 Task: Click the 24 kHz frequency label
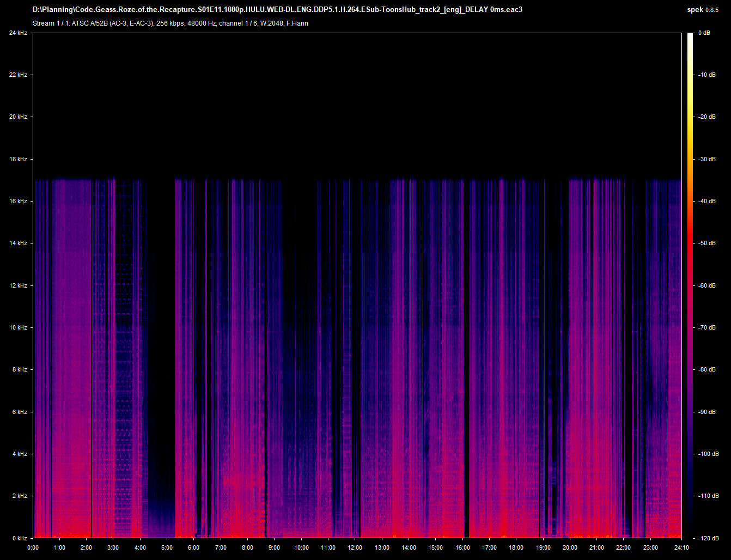point(18,33)
